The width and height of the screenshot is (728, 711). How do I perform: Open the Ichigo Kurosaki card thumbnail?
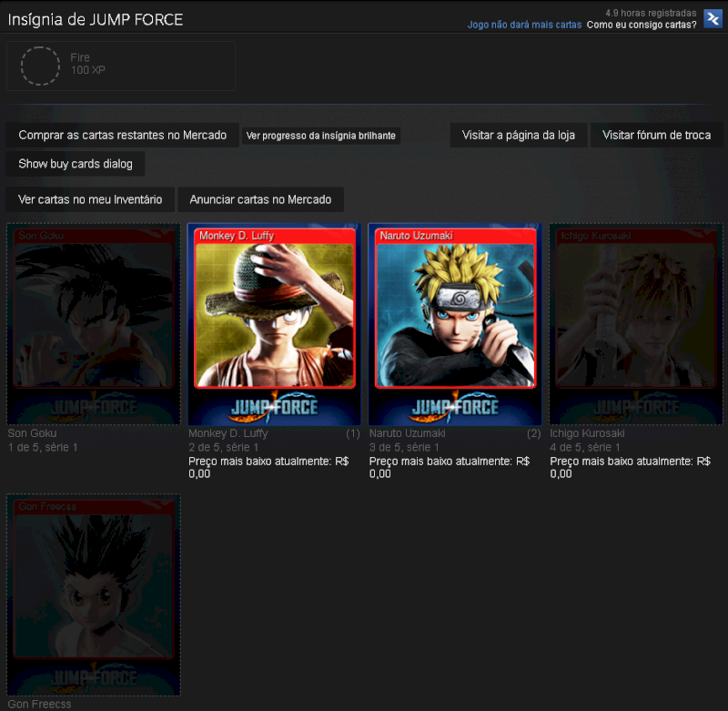tap(635, 323)
